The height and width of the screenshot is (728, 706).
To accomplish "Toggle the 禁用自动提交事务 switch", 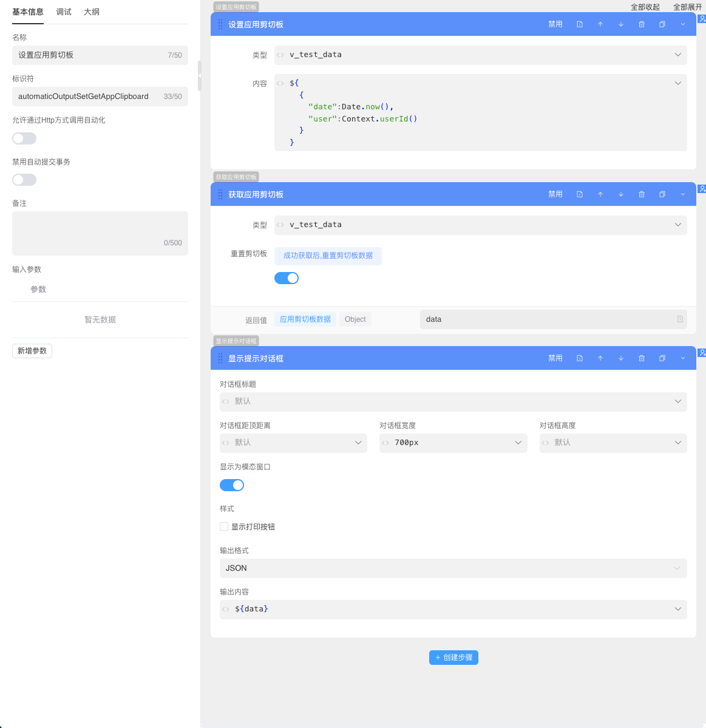I will click(x=24, y=180).
